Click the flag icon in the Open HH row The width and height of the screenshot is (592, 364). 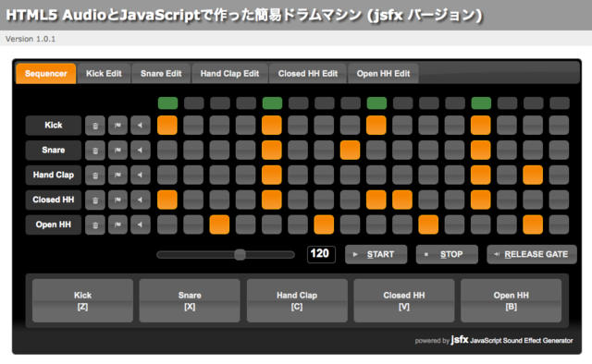(x=117, y=224)
